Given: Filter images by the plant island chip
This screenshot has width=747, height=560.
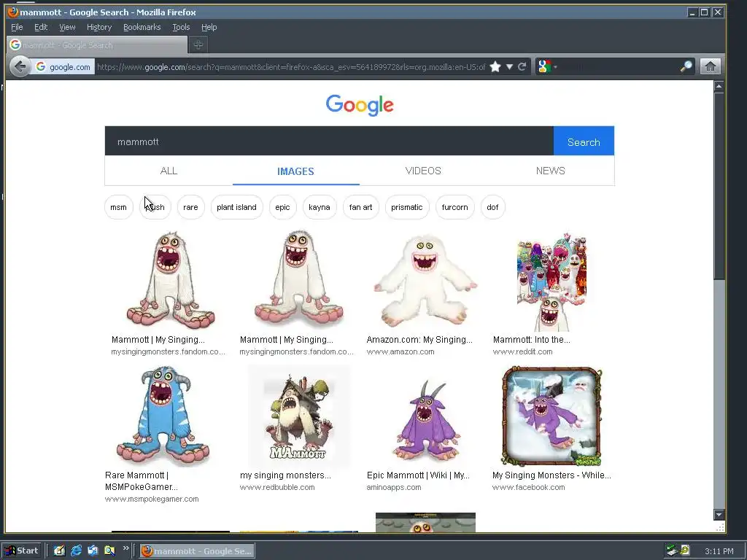Looking at the screenshot, I should click(x=237, y=207).
